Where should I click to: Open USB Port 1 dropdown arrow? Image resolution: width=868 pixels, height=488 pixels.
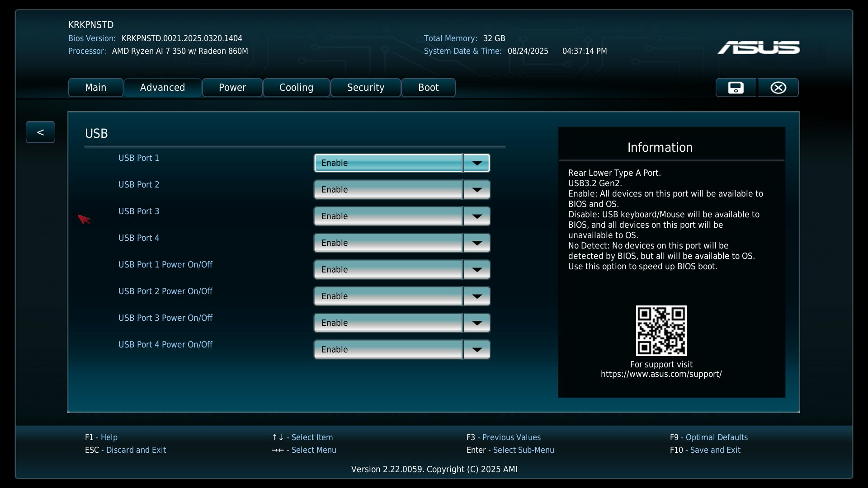pyautogui.click(x=476, y=163)
